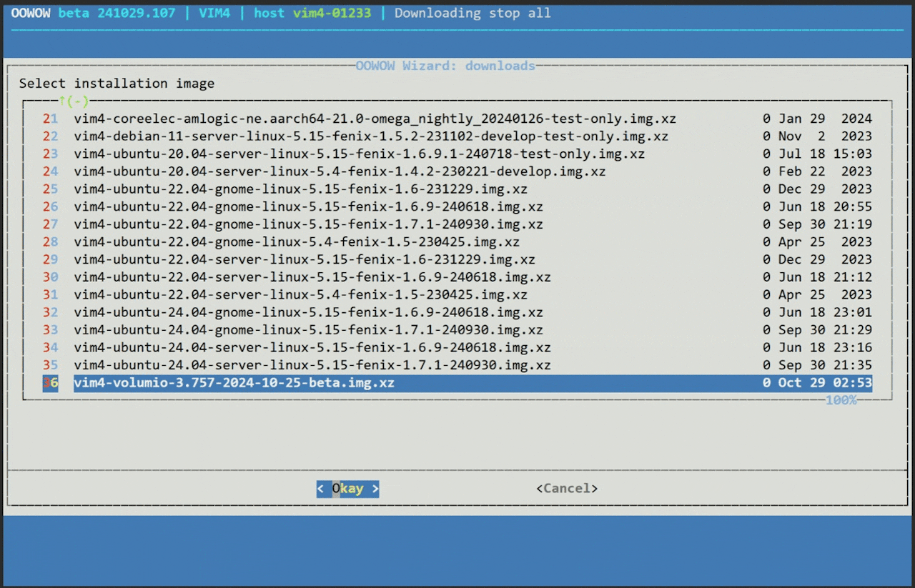Click the timestamp 'Sep 30 21:35'
This screenshot has height=588, width=915.
(825, 365)
